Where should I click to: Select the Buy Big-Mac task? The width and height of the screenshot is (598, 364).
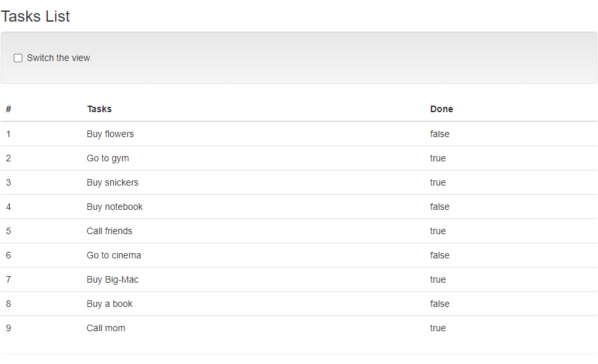click(x=113, y=279)
